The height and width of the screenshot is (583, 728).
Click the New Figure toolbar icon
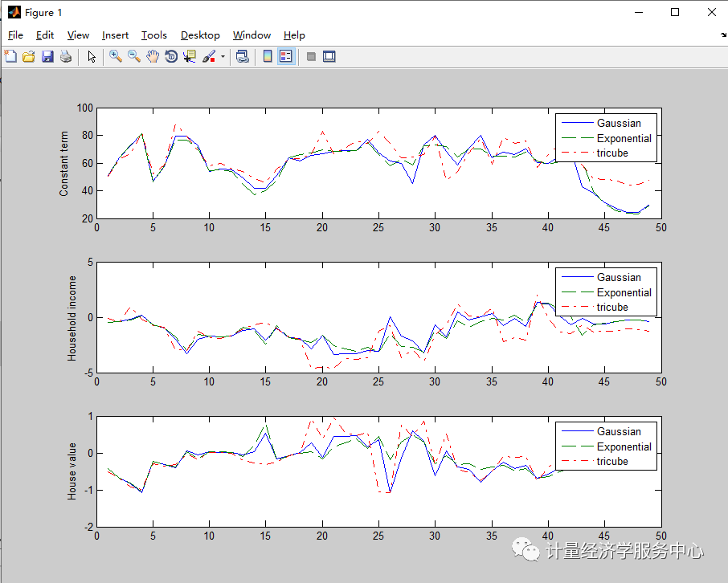tap(10, 57)
